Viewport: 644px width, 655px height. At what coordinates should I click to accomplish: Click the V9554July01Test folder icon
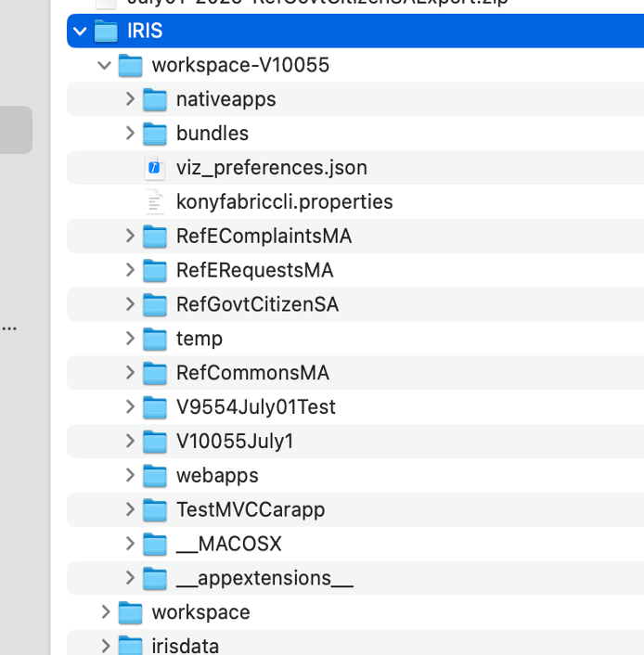coord(155,407)
